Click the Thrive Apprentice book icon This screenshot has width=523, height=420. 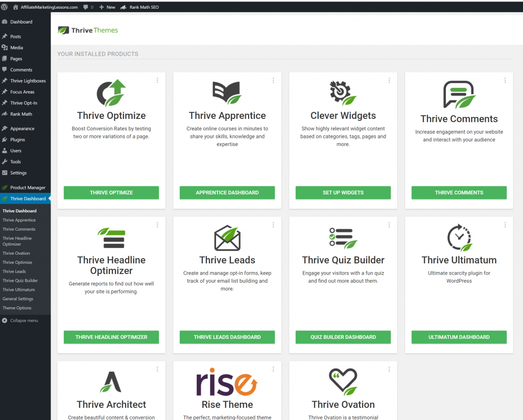pos(227,93)
